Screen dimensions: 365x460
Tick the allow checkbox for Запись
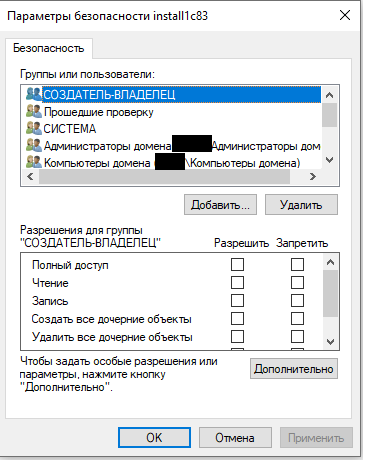237,301
